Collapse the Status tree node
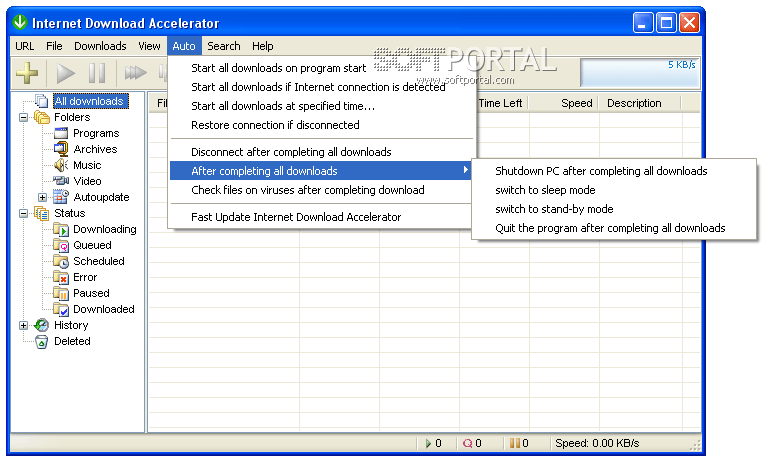This screenshot has width=765, height=464. click(23, 213)
